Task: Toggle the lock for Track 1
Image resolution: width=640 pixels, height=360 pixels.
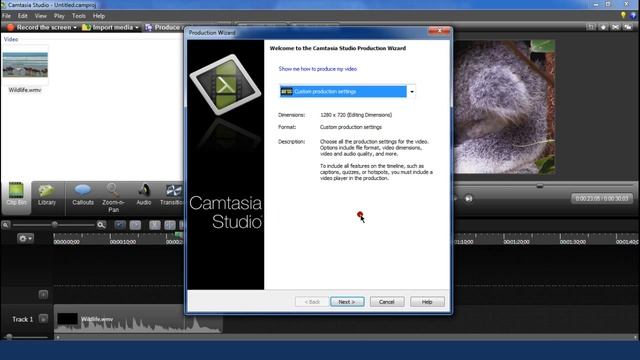Action: (43, 319)
